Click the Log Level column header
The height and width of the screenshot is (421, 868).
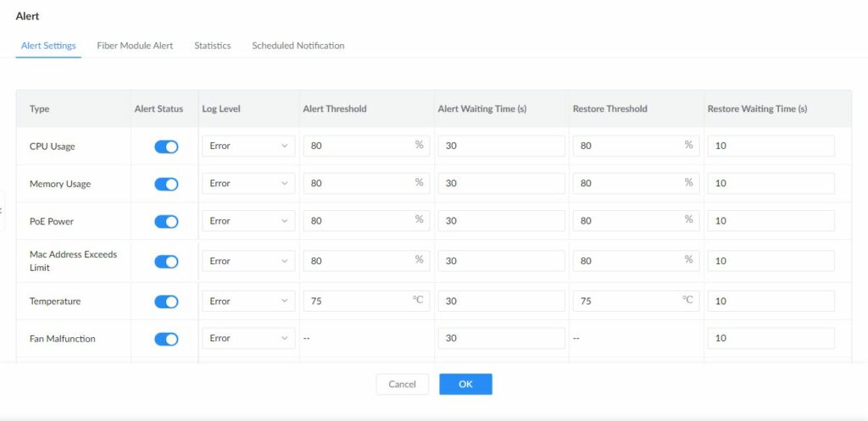221,109
